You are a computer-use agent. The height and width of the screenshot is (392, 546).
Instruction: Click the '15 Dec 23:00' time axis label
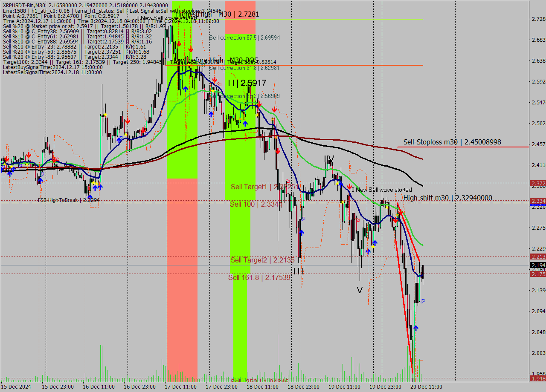[57, 387]
